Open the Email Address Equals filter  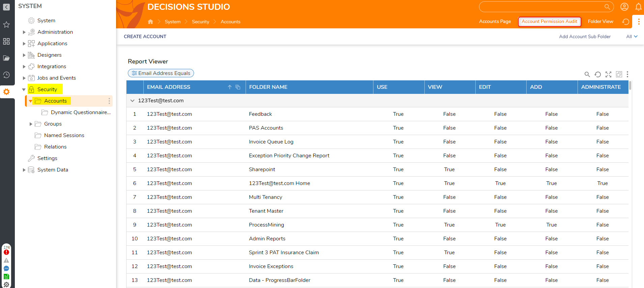click(x=161, y=73)
